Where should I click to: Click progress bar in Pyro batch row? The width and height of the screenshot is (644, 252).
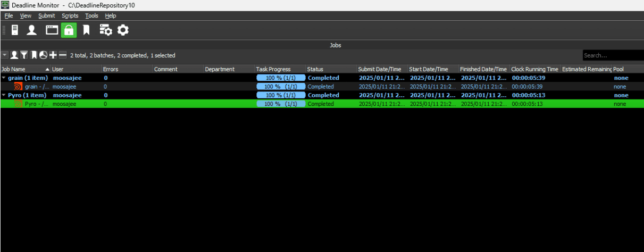tap(281, 95)
